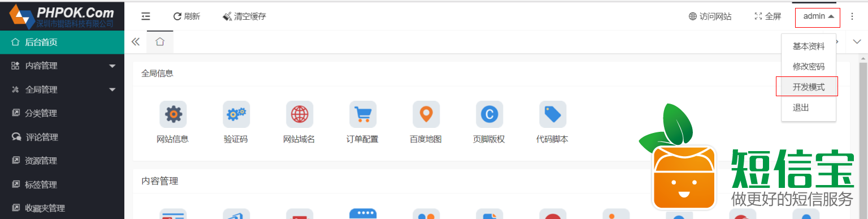Click the 刷新 refresh button
The height and width of the screenshot is (219, 868).
click(186, 16)
